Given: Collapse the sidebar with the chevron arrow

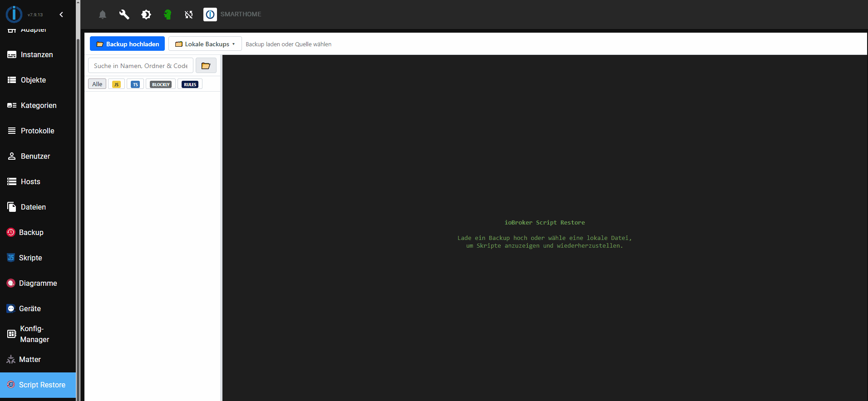Looking at the screenshot, I should pos(61,15).
